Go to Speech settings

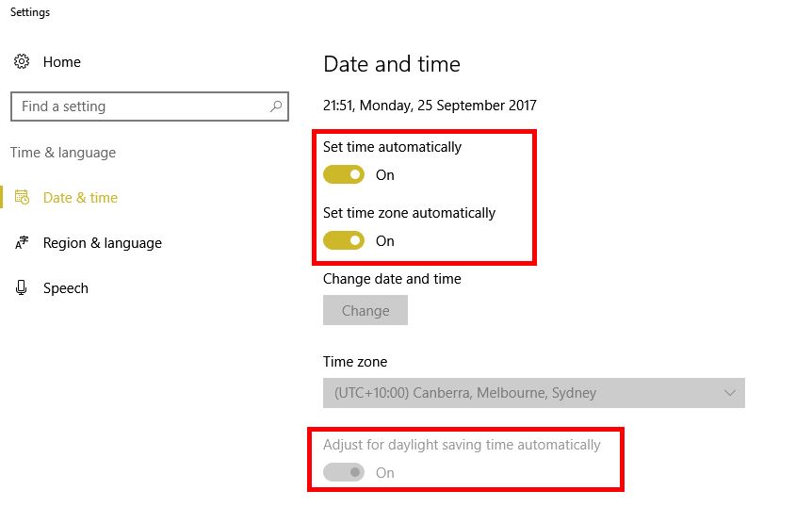click(x=66, y=288)
